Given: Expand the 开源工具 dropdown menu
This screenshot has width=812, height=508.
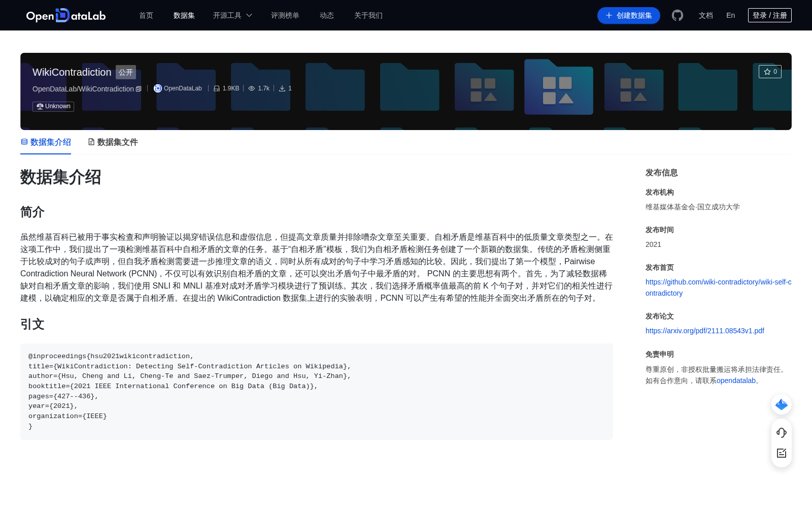Looking at the screenshot, I should click(232, 15).
